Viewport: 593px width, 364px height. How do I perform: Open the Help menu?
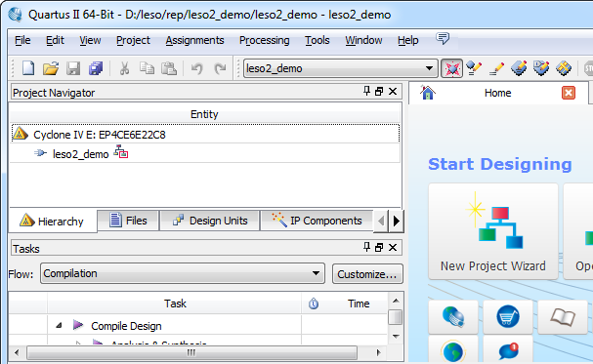coord(408,40)
